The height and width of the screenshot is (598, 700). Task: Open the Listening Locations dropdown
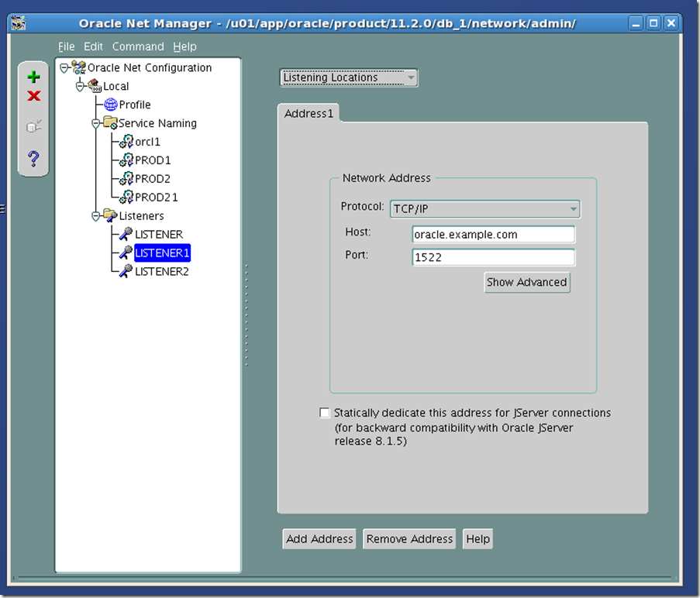point(349,77)
